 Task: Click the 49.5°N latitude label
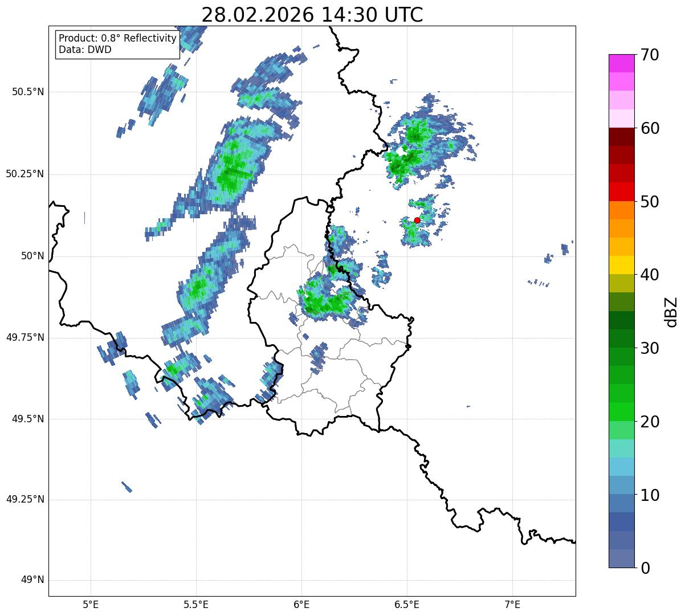point(28,419)
